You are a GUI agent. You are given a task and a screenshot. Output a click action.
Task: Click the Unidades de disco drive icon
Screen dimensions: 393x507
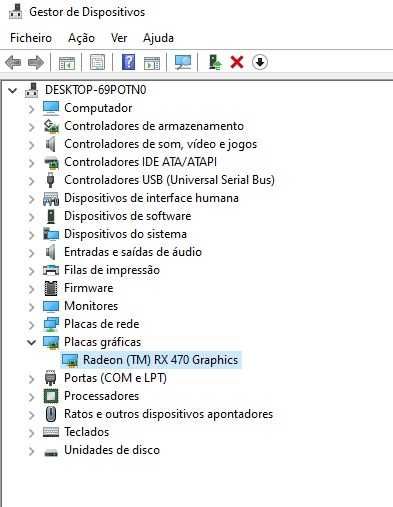[x=51, y=452]
